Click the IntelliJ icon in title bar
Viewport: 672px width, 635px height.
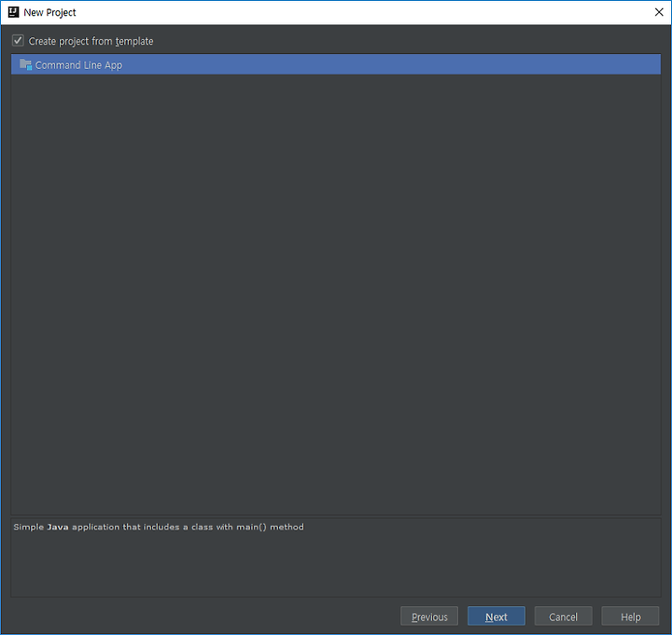click(x=13, y=12)
